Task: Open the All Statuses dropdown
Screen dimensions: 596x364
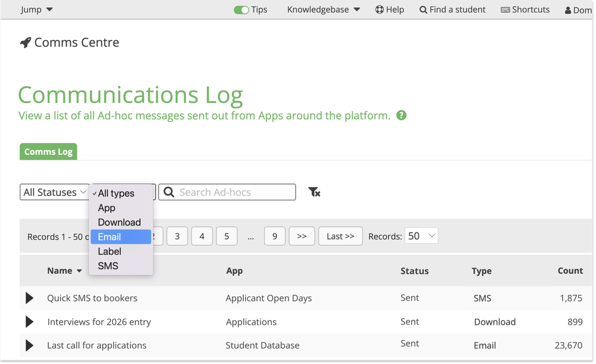Action: (54, 192)
